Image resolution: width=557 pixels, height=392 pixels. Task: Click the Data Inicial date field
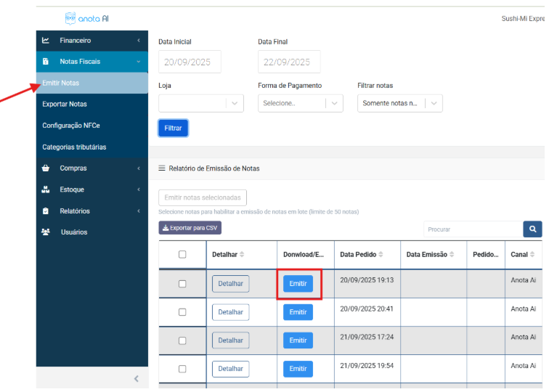pos(190,62)
